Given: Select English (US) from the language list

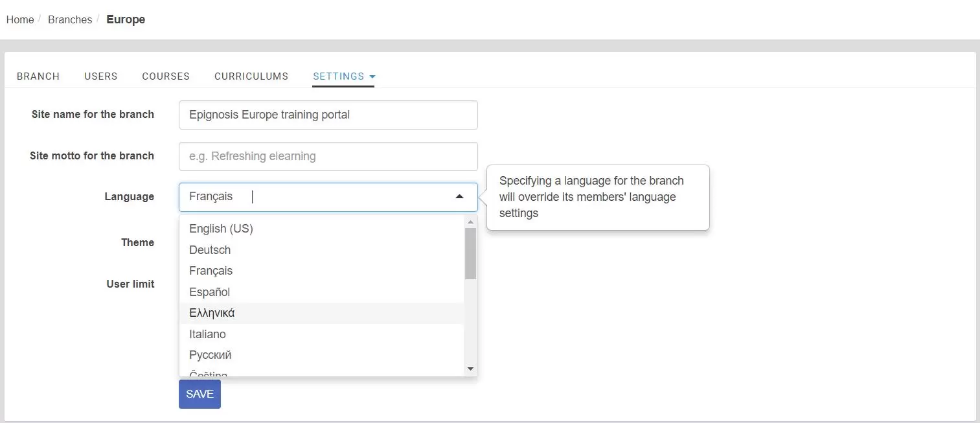Looking at the screenshot, I should (x=221, y=228).
